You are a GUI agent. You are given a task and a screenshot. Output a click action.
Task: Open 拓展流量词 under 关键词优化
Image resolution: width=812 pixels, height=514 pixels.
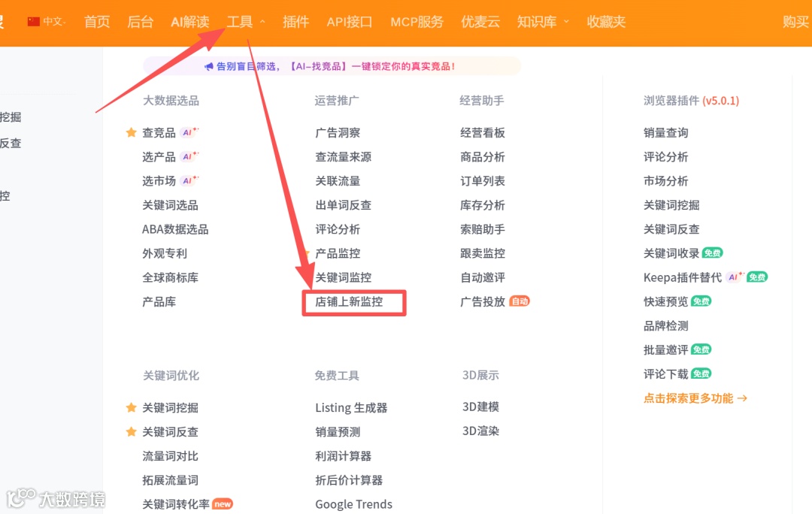click(x=171, y=480)
